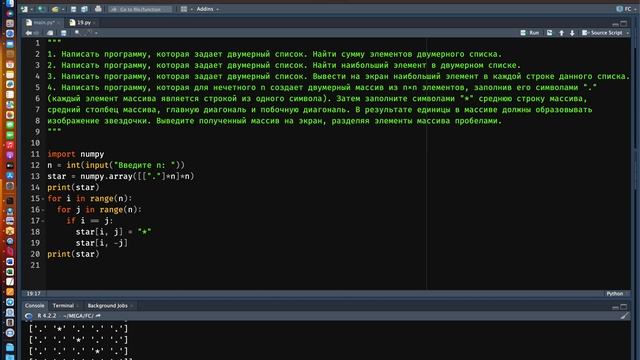
Task: Click the Create a Project icon
Action: point(40,9)
